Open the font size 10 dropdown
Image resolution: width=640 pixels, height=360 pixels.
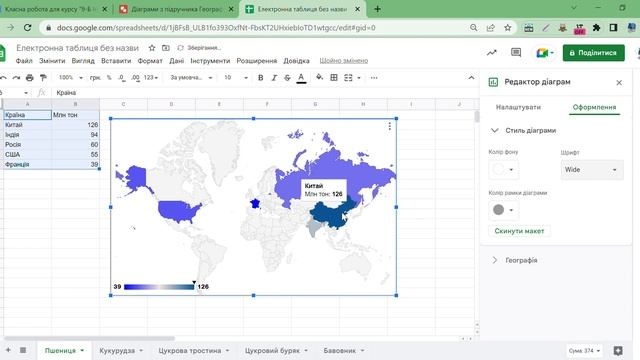tap(236, 78)
